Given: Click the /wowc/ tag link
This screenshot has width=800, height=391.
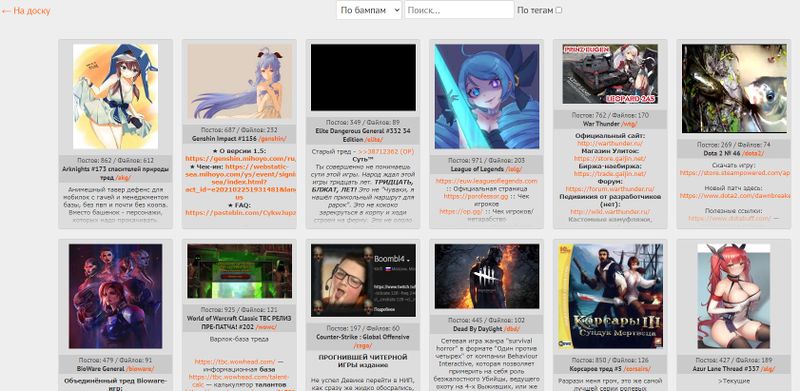Looking at the screenshot, I should [266, 326].
